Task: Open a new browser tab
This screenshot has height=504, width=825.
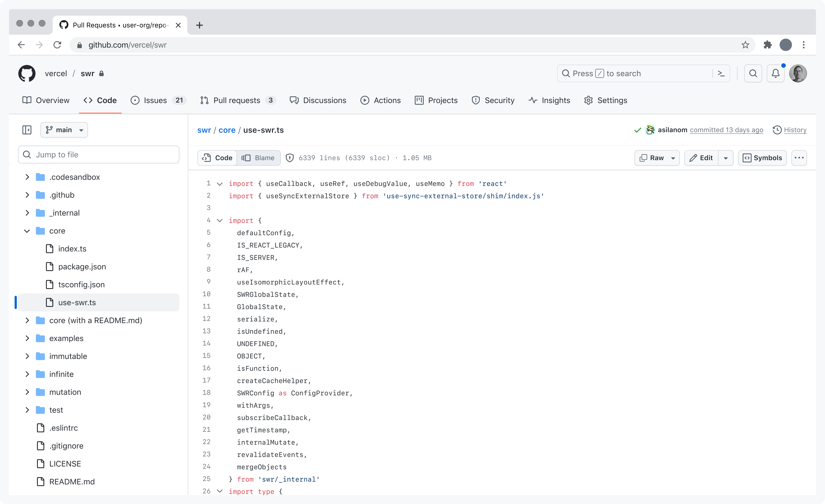Action: (x=200, y=25)
